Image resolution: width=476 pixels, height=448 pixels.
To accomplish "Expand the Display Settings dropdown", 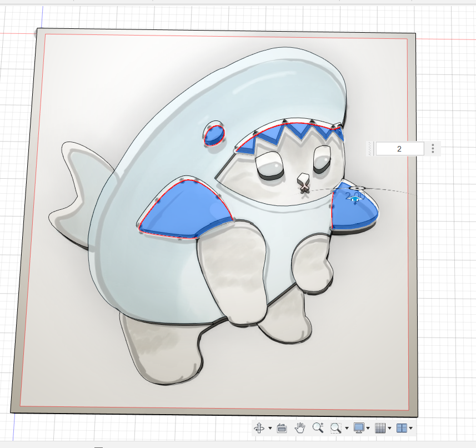I will 367,429.
